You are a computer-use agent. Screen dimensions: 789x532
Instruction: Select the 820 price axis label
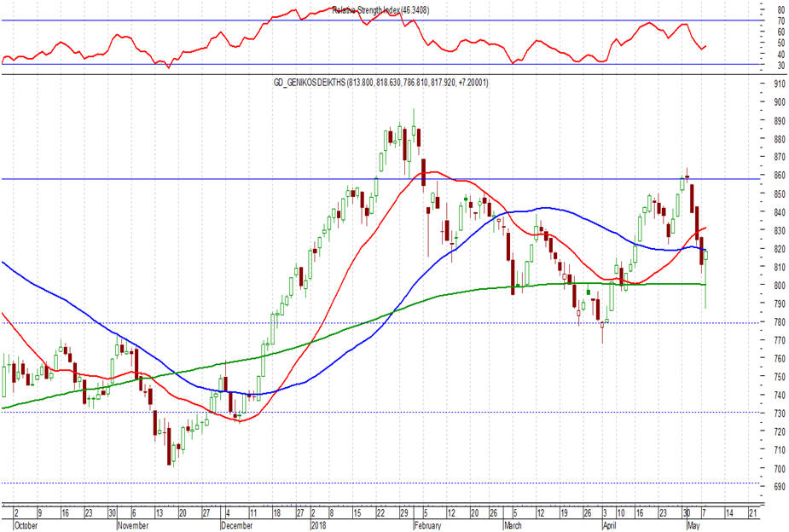(780, 249)
